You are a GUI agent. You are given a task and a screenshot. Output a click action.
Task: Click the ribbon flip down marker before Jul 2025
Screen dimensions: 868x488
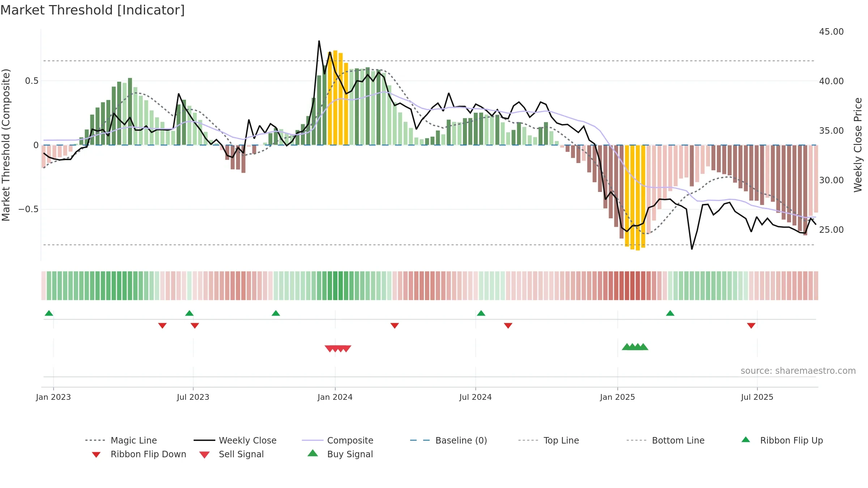751,326
